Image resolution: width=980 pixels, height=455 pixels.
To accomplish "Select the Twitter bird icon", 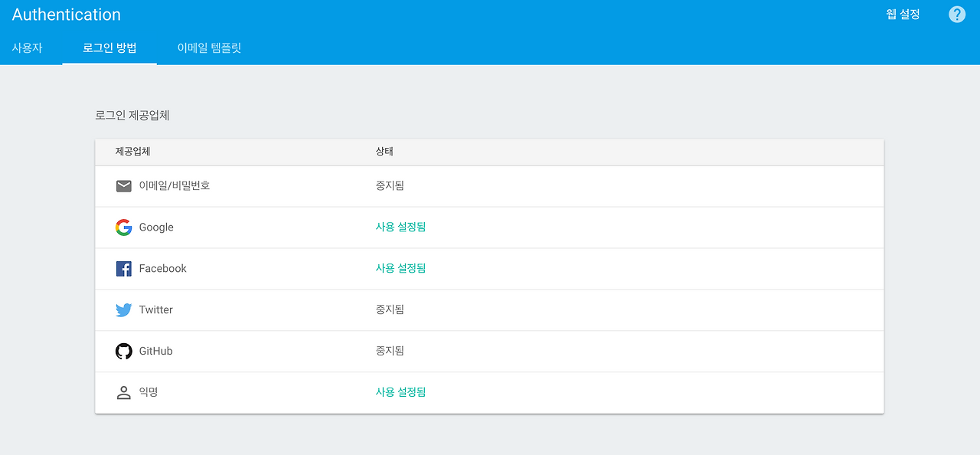I will [123, 309].
